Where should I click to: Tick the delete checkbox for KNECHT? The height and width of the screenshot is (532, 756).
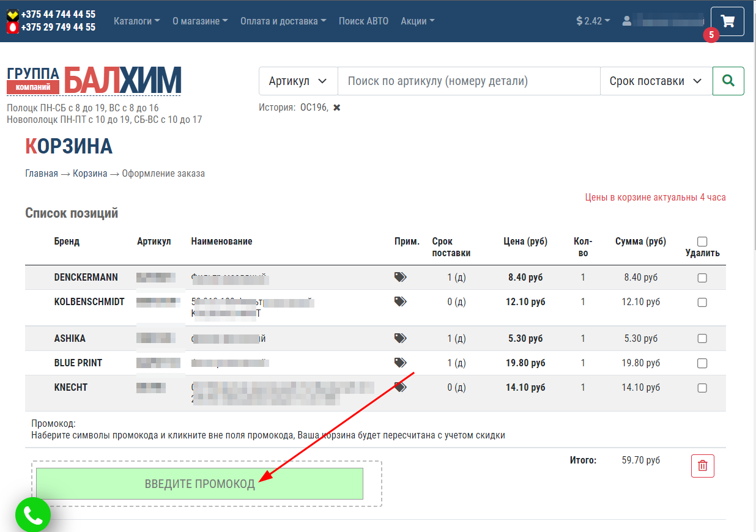pyautogui.click(x=702, y=388)
